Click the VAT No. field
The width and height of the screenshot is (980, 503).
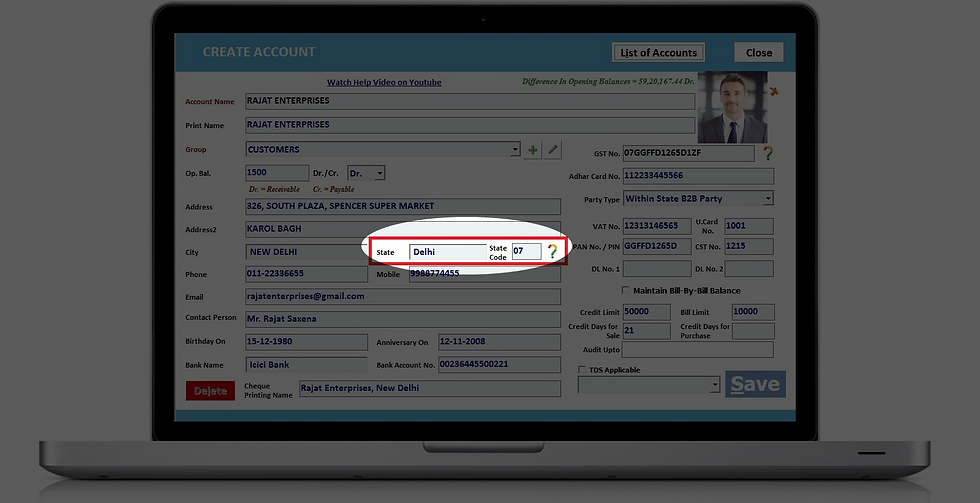pos(657,226)
